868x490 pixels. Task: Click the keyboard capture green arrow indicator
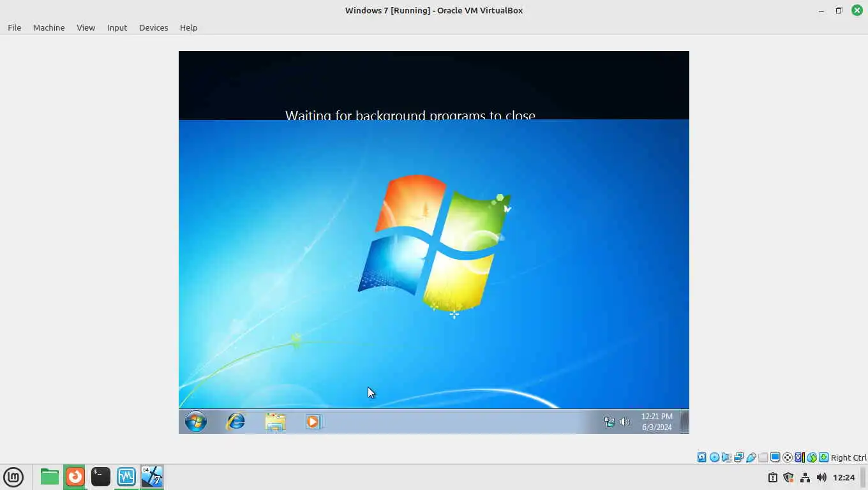pyautogui.click(x=824, y=457)
